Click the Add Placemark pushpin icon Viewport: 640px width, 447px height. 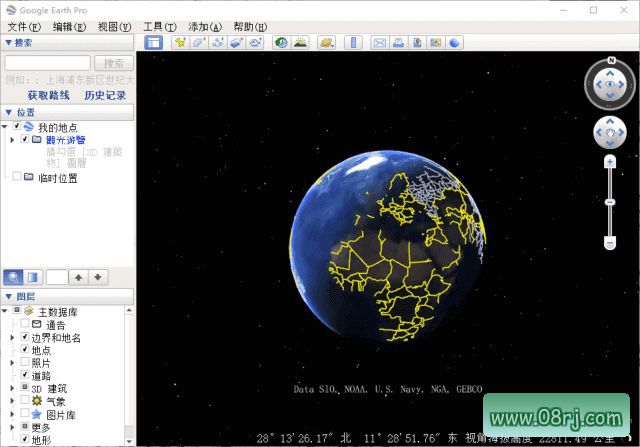pyautogui.click(x=180, y=43)
